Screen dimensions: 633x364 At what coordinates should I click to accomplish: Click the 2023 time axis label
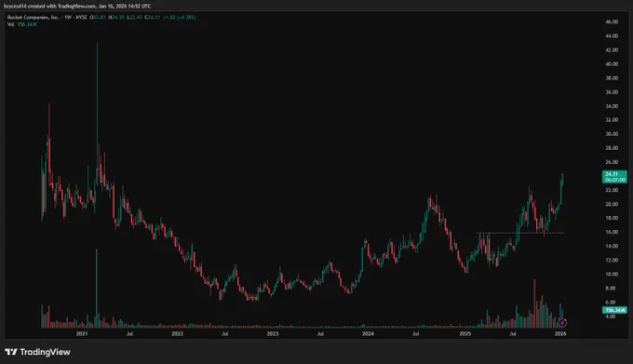273,333
